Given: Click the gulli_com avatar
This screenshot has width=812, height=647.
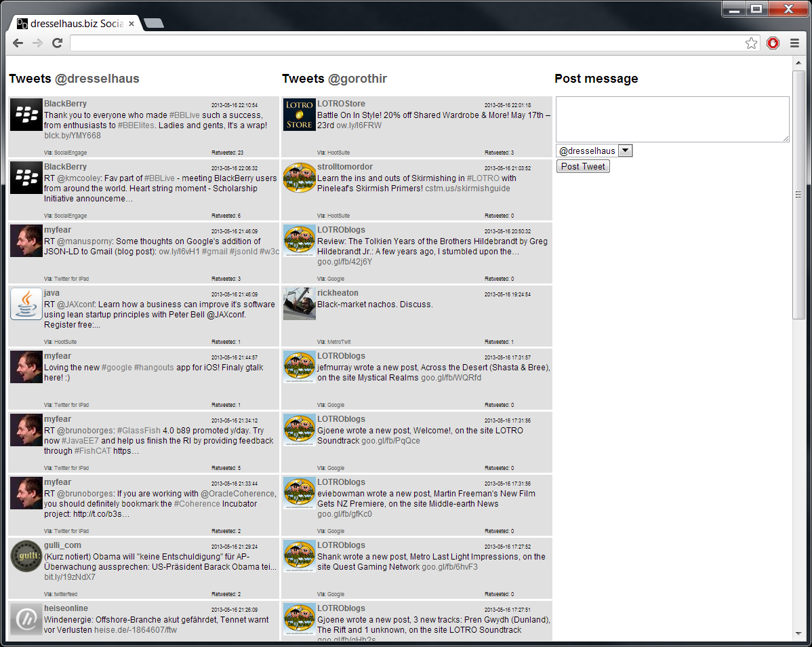Looking at the screenshot, I should (x=26, y=556).
